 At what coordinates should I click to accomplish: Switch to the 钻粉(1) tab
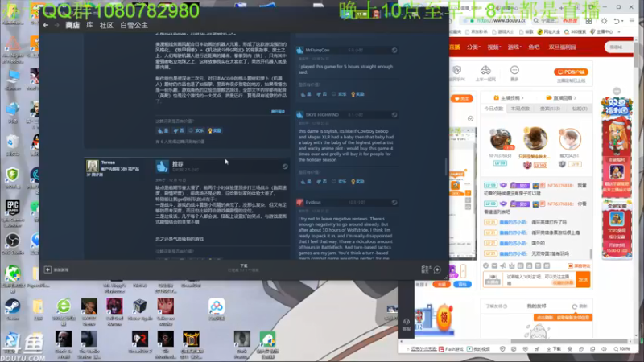point(580,109)
